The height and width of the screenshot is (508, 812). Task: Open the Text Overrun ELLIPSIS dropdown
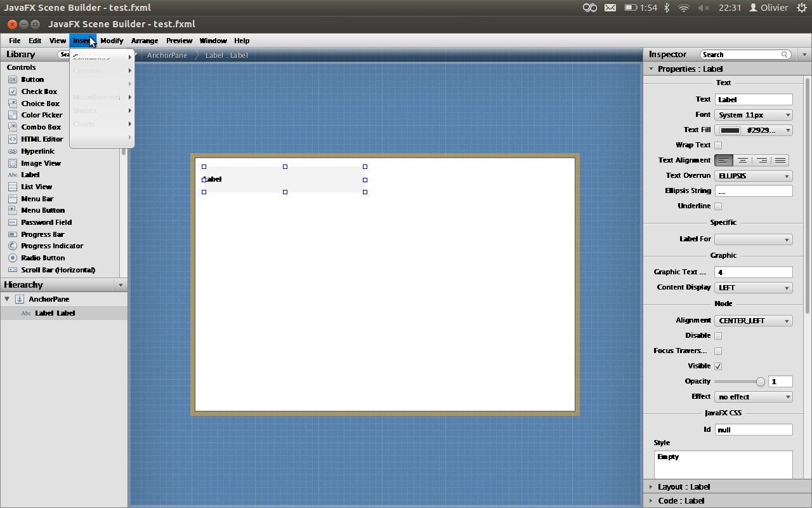[754, 176]
